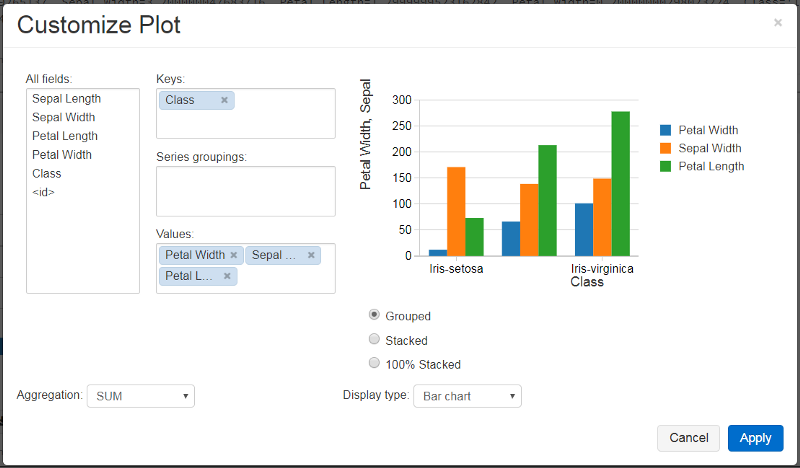The height and width of the screenshot is (468, 800).
Task: Click the Cancel button
Action: [x=688, y=438]
